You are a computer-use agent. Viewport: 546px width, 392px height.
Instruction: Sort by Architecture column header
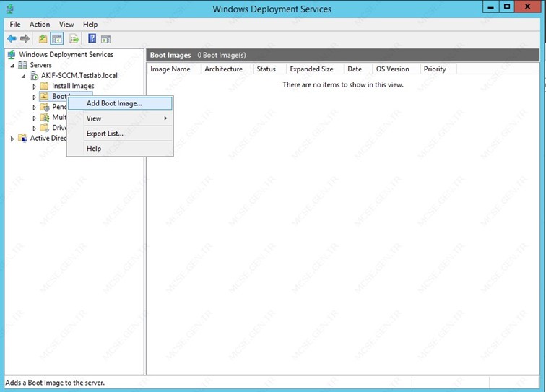[x=227, y=69]
